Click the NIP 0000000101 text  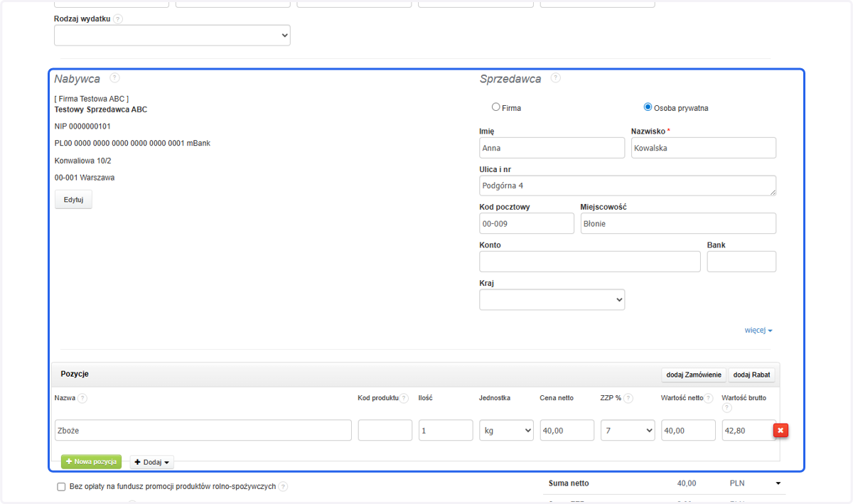(82, 127)
